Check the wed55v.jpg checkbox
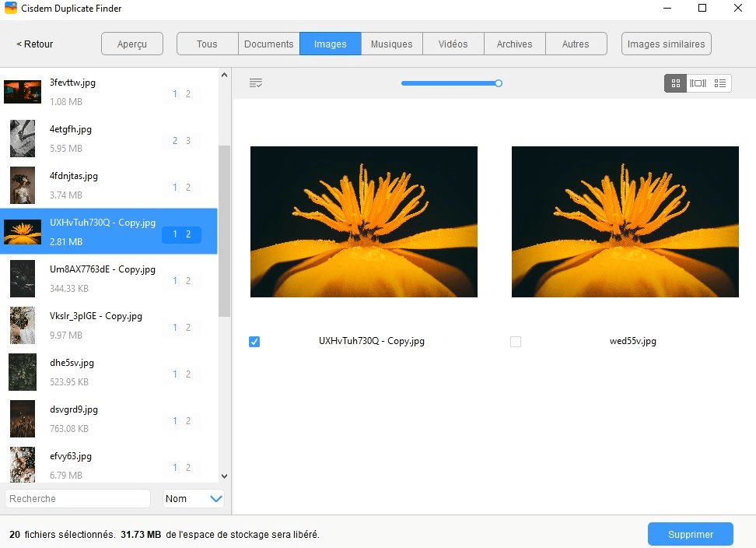This screenshot has width=756, height=548. [x=515, y=342]
